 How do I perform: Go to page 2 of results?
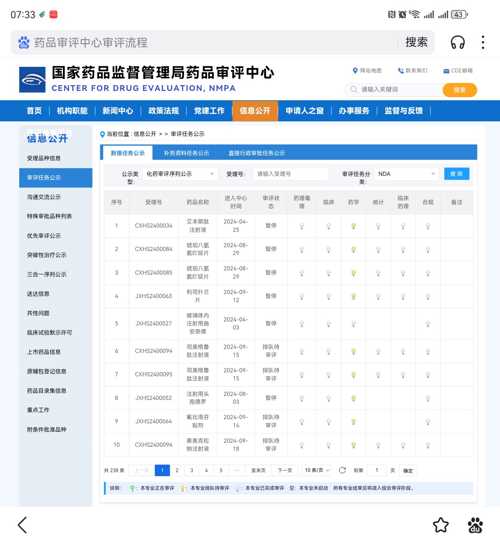click(x=177, y=470)
